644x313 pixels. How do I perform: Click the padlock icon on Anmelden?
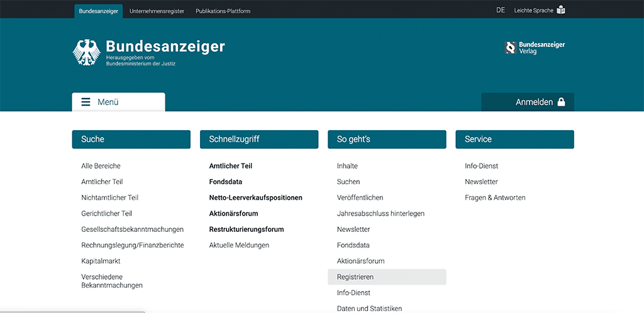[x=561, y=102]
